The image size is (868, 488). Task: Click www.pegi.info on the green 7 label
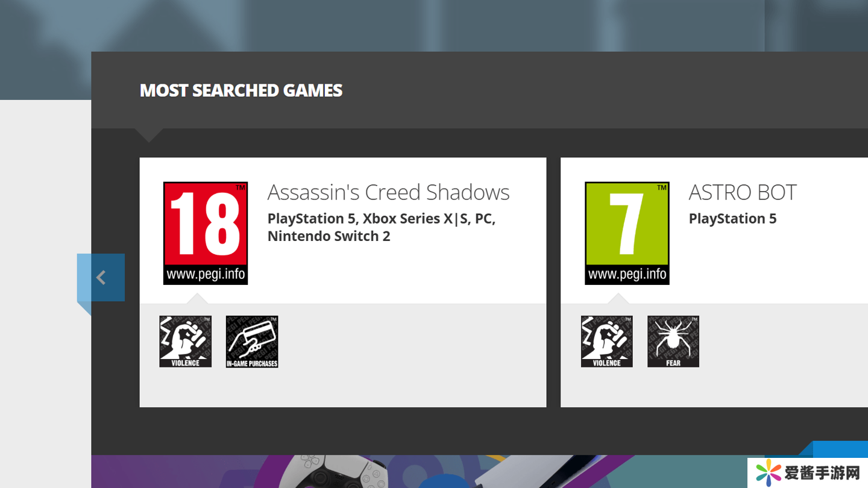coord(627,275)
